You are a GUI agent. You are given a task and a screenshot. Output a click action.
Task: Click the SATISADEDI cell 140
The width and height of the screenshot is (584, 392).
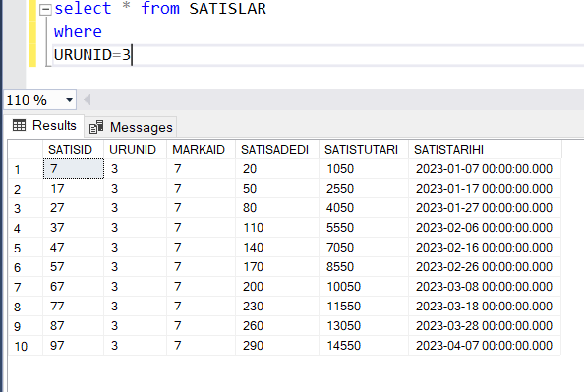tap(277, 248)
